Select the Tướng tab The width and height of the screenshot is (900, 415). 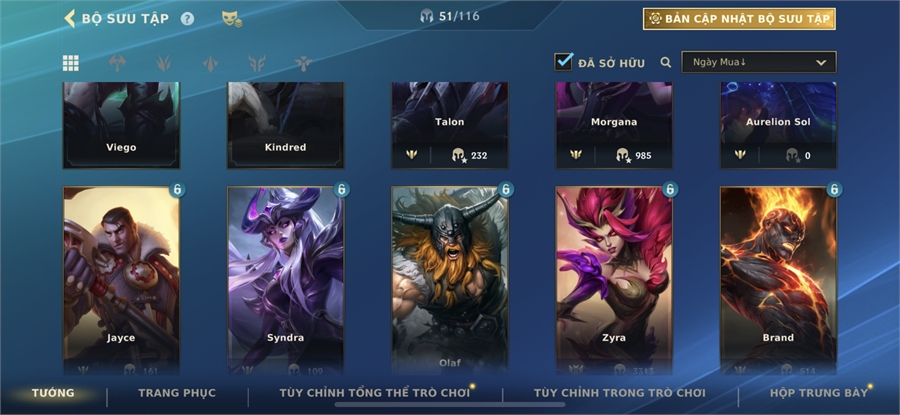pos(53,393)
